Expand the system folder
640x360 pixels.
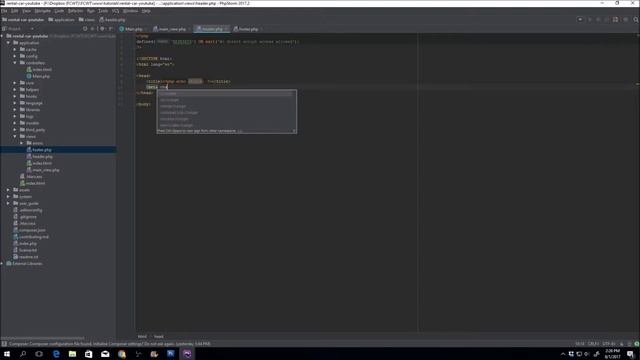pos(9,197)
